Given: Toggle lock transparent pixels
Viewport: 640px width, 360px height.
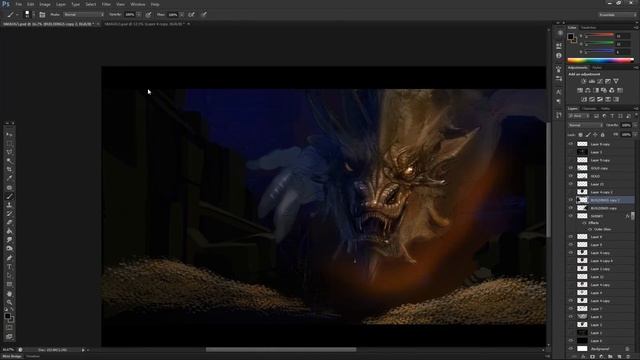Looking at the screenshot, I should [580, 135].
